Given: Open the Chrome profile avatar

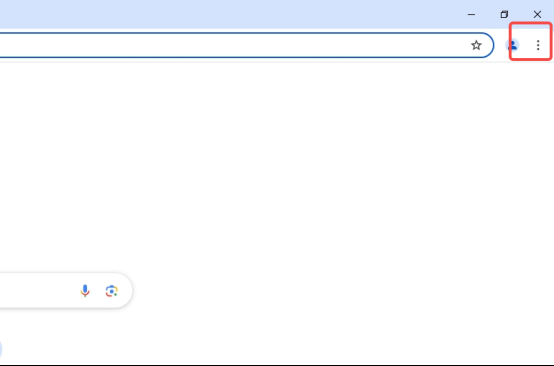Looking at the screenshot, I should [512, 45].
